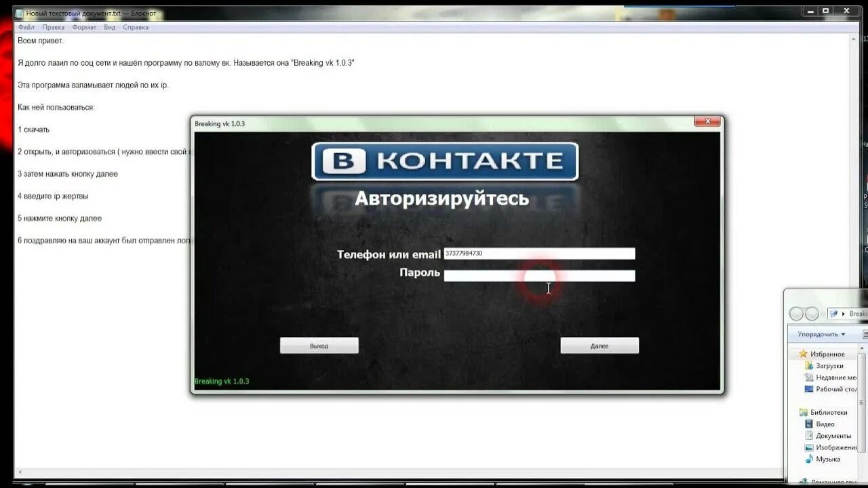Click the Музыка note icon
The width and height of the screenshot is (868, 488).
pos(808,459)
